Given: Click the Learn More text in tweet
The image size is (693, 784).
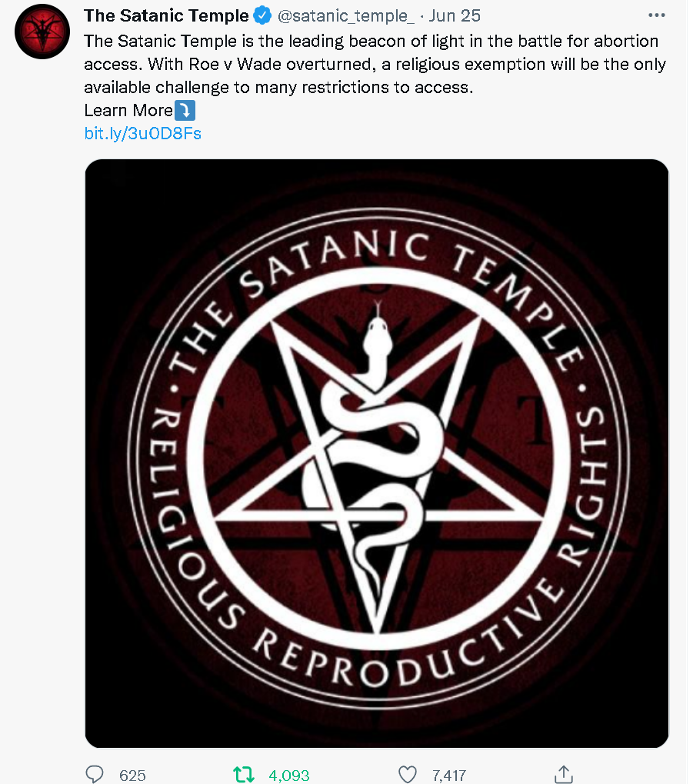Looking at the screenshot, I should coord(128,110).
